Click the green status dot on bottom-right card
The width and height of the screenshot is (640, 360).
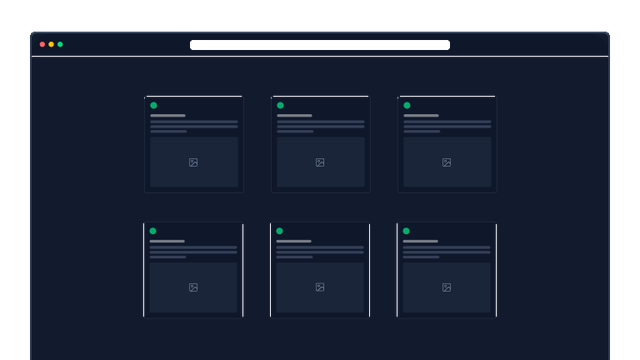pos(406,231)
